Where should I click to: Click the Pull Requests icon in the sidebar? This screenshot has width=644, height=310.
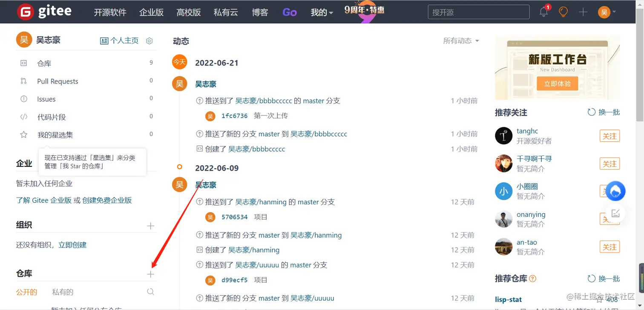[x=24, y=81]
